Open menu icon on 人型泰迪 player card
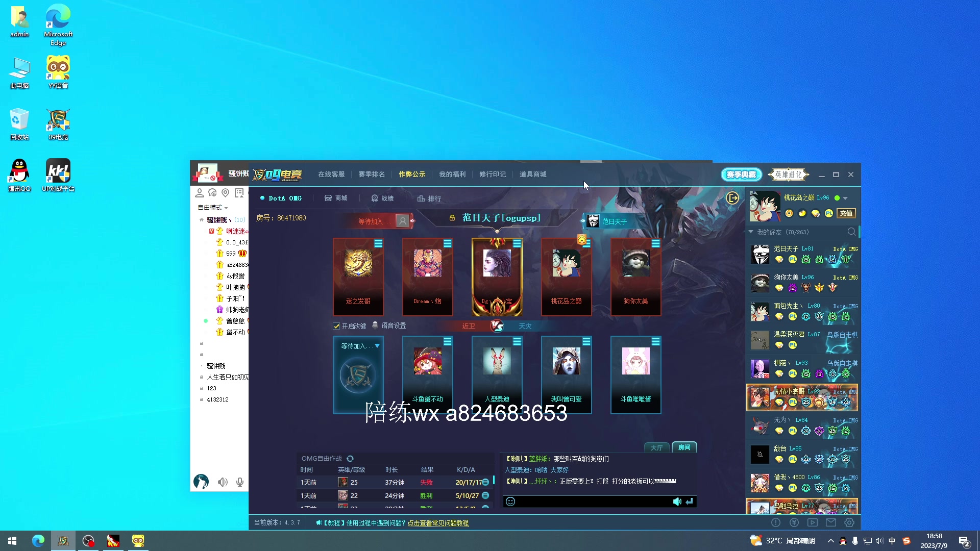Viewport: 980px width, 551px height. click(517, 341)
